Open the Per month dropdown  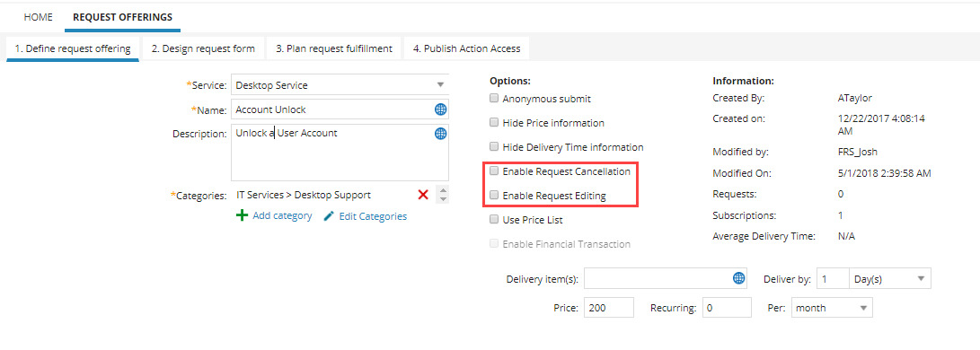[831, 308]
